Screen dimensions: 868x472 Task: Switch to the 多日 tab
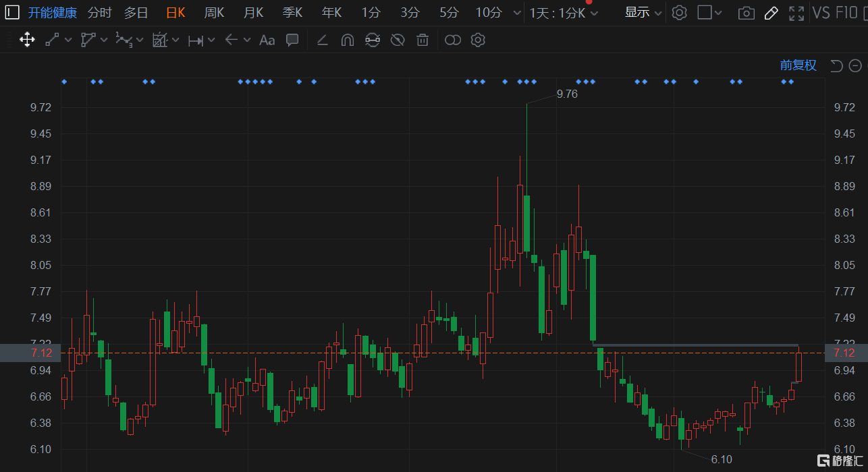(x=136, y=13)
